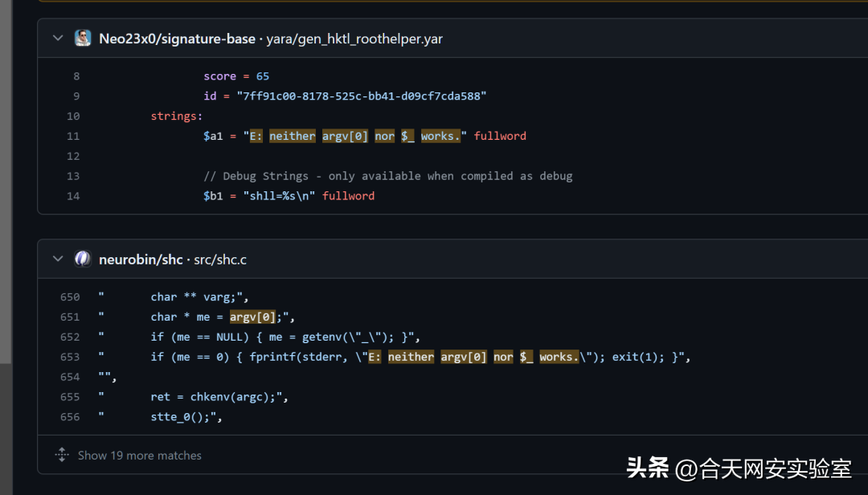Click the highlighted 'neither' match on line 11
This screenshot has height=495, width=868.
tap(292, 136)
